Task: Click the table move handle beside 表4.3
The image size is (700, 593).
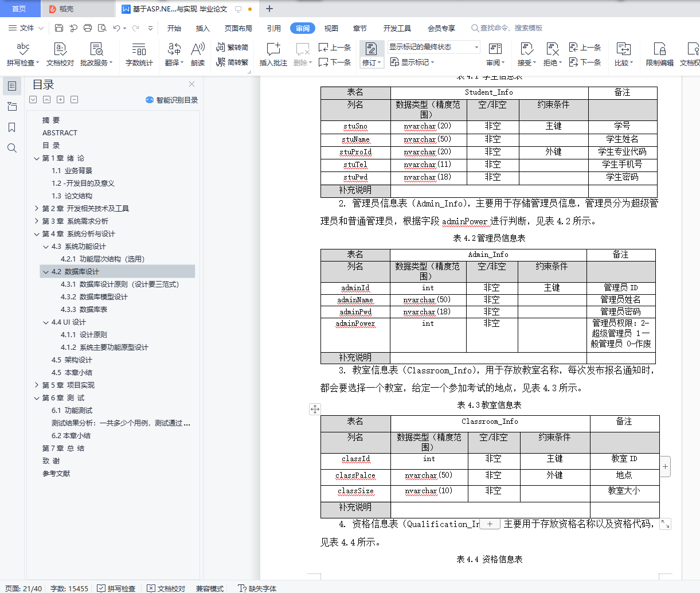Action: 315,409
